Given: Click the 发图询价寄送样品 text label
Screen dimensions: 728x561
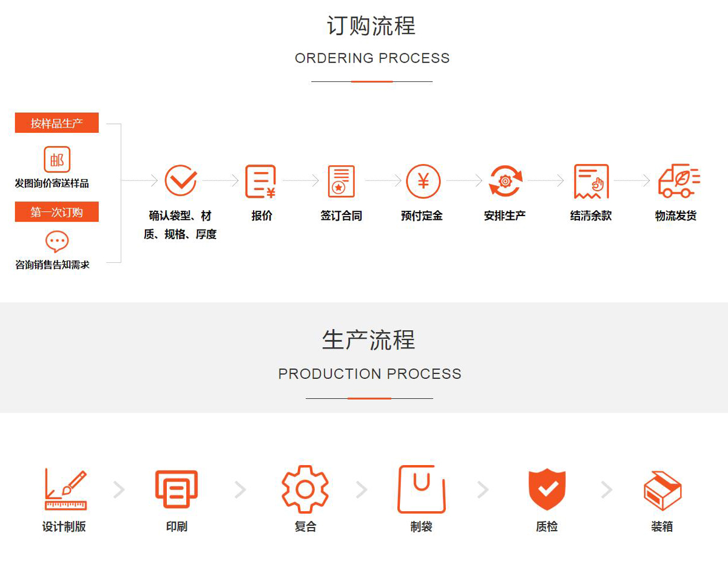Looking at the screenshot, I should click(52, 183).
